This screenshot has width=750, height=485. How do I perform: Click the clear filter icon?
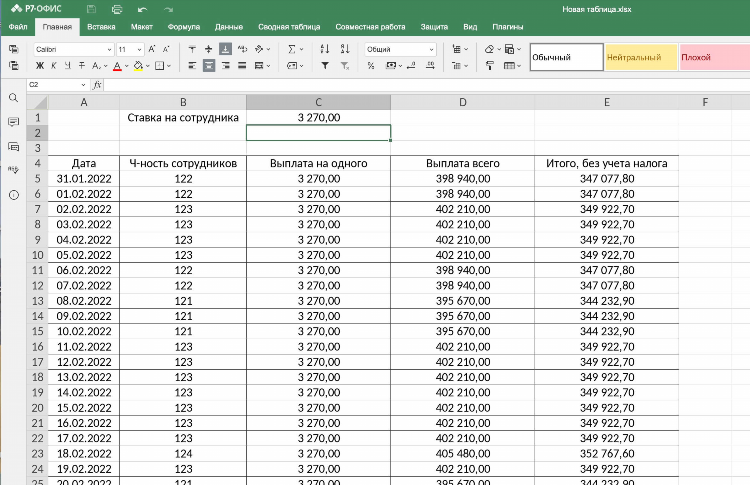345,66
